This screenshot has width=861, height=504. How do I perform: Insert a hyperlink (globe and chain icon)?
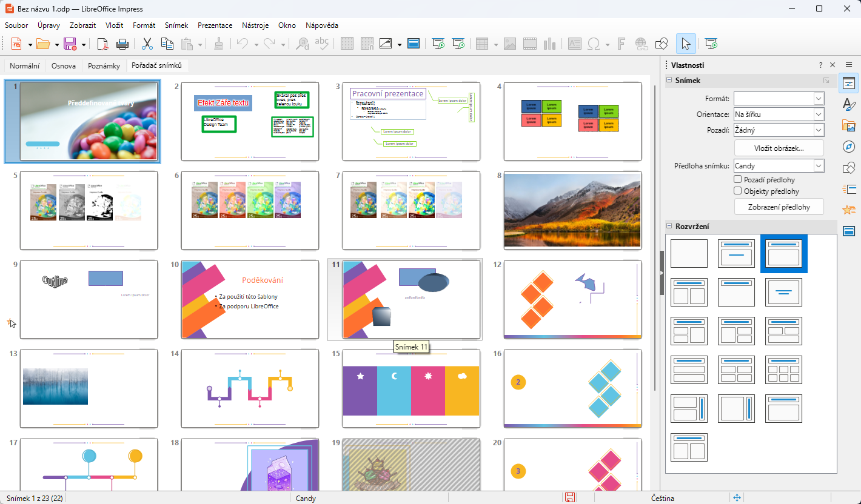pos(642,44)
